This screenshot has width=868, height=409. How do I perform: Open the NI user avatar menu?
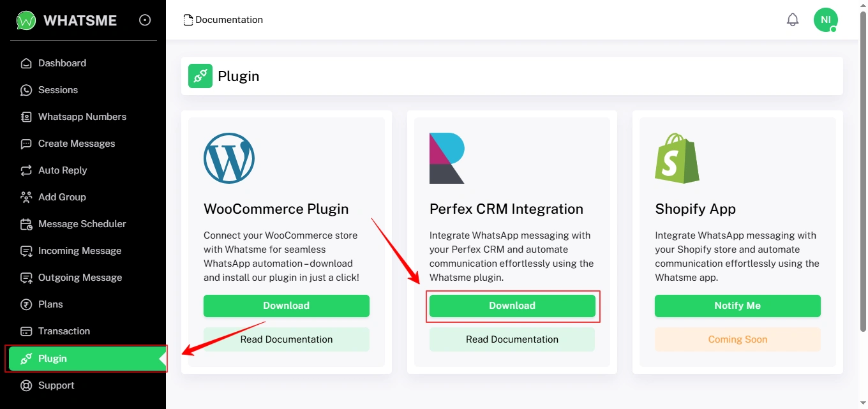(x=825, y=20)
